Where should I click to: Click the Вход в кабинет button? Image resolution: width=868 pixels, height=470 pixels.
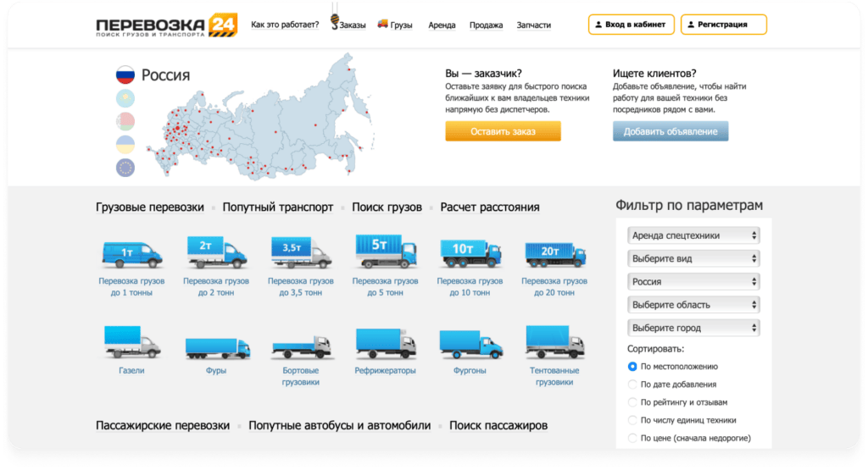click(x=631, y=25)
